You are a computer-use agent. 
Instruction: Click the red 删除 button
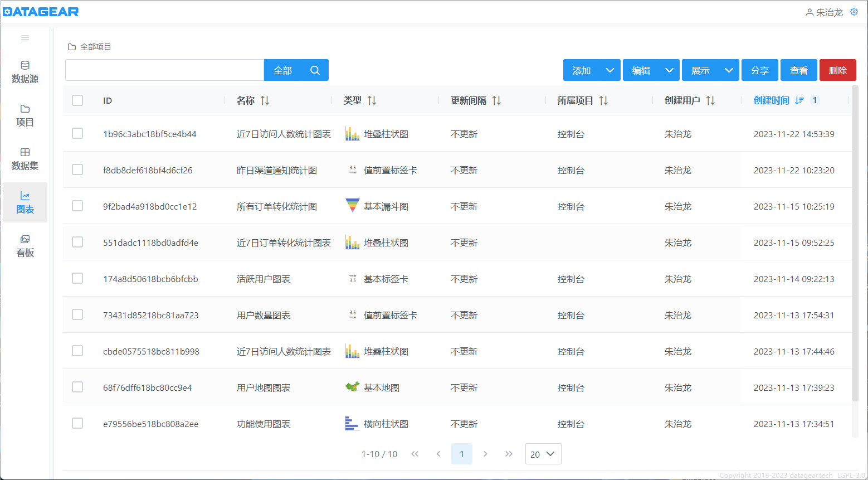tap(838, 70)
